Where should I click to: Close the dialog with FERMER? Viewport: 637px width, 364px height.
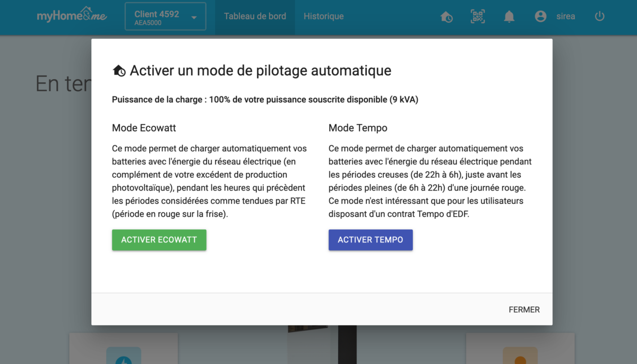click(524, 310)
